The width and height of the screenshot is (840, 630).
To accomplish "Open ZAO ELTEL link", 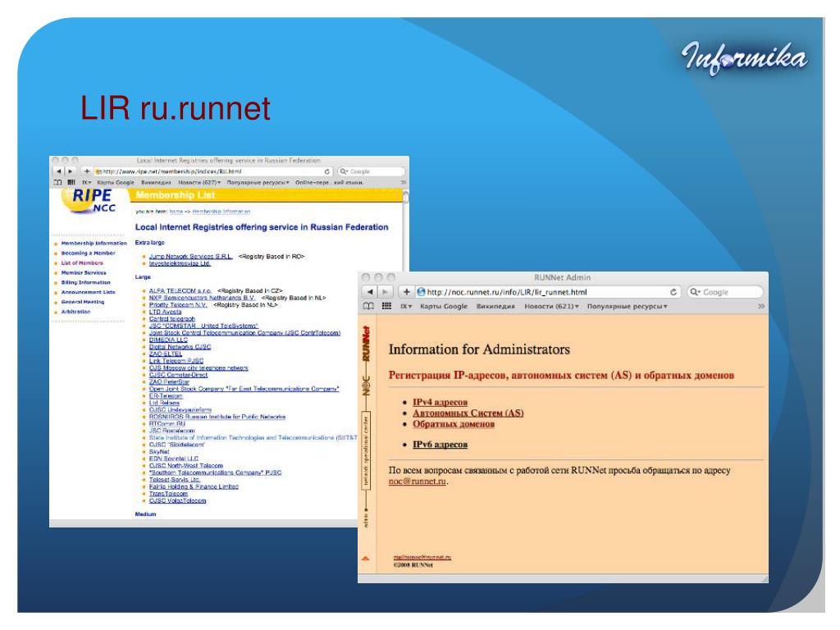I will point(166,354).
